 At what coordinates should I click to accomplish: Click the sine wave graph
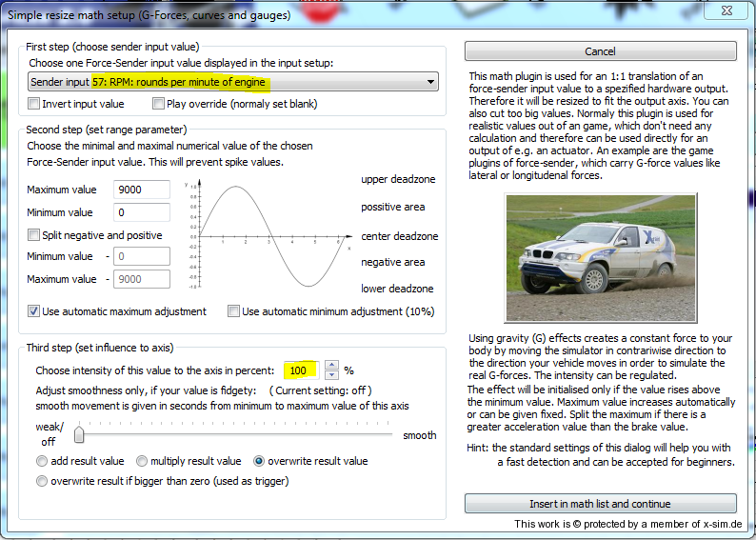(x=269, y=235)
